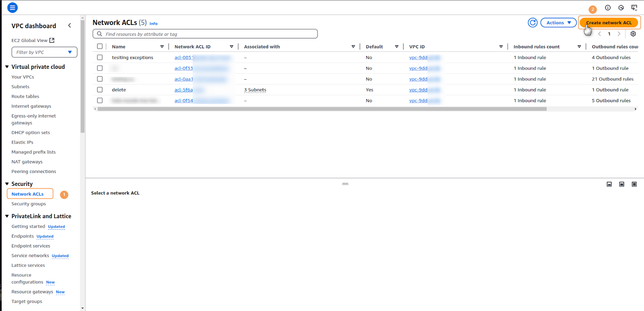Click the horizontal table scrollbar
The image size is (644, 311).
click(x=322, y=109)
